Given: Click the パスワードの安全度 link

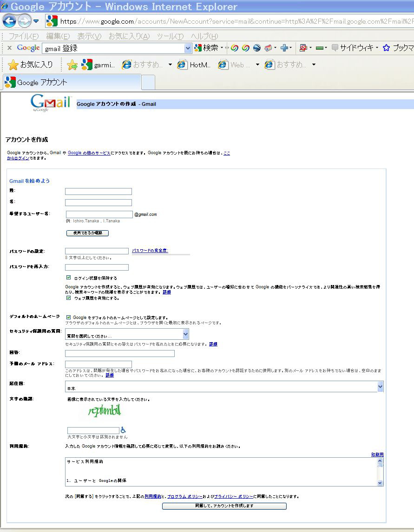Looking at the screenshot, I should 150,250.
